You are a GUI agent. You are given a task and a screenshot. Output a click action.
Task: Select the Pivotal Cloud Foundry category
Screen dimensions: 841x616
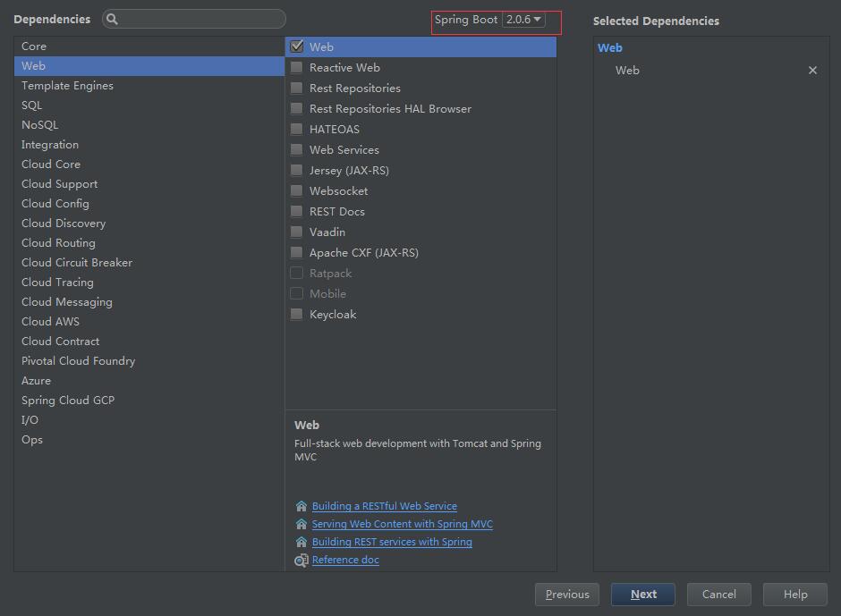tap(149, 361)
